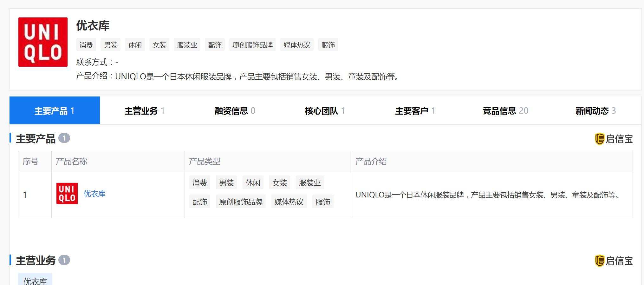Click the 休闲 tag in product table

(x=253, y=183)
